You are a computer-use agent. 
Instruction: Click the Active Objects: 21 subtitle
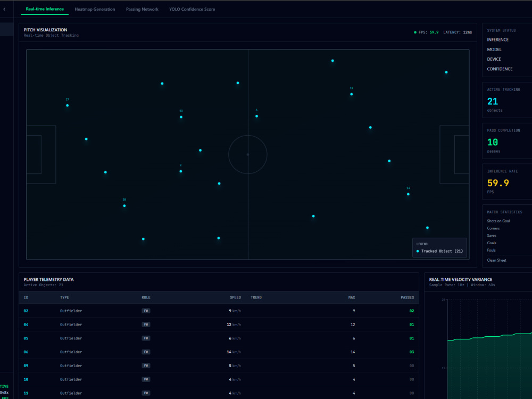[44, 285]
